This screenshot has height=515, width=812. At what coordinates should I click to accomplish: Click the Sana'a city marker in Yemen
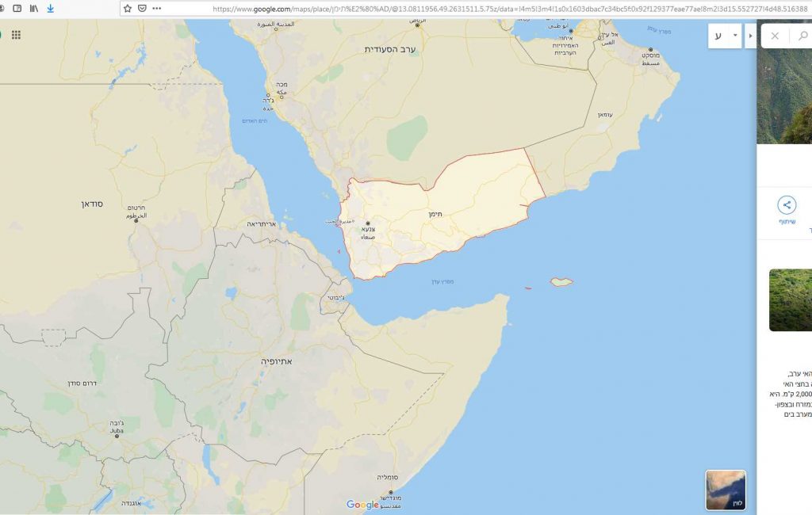[367, 223]
